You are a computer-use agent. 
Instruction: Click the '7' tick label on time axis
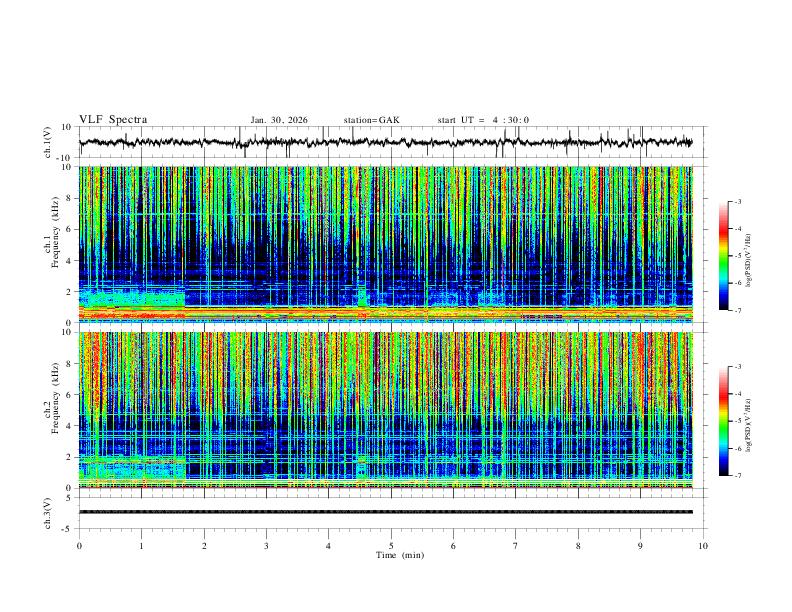pos(516,546)
